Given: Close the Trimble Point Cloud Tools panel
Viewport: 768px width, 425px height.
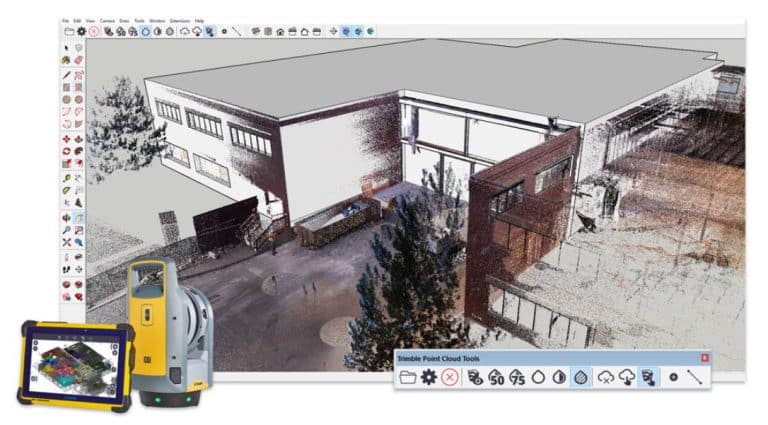Looking at the screenshot, I should point(705,358).
